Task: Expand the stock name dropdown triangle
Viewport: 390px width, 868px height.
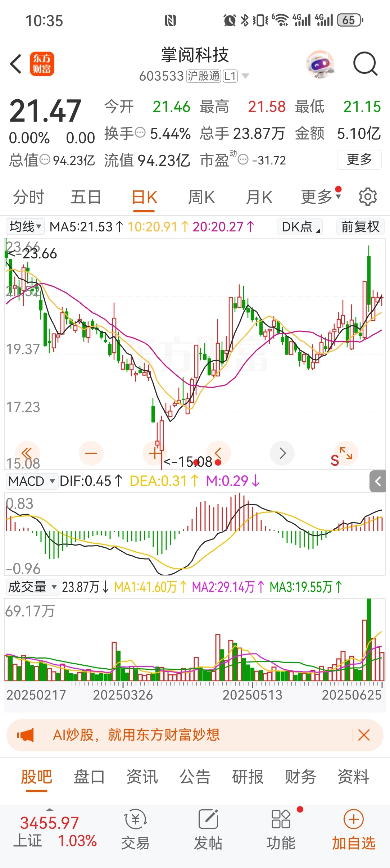Action: coord(245,76)
